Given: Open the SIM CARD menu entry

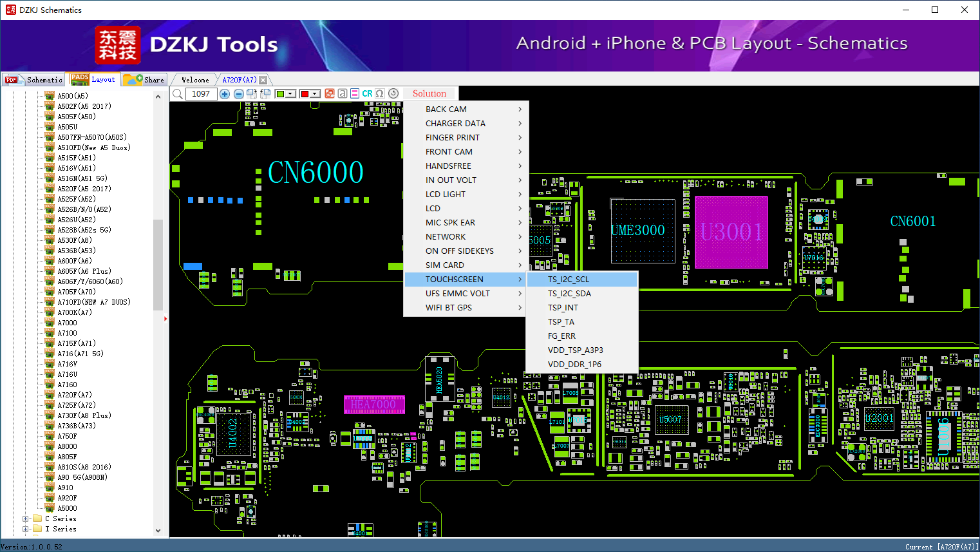Looking at the screenshot, I should pos(466,265).
